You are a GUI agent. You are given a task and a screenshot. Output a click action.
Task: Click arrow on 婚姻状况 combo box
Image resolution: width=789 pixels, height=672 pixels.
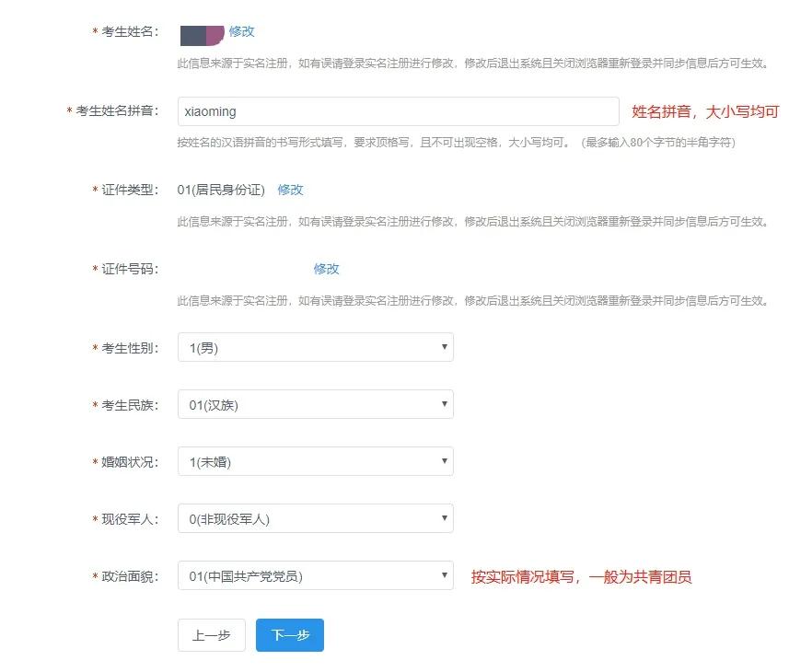tap(444, 461)
